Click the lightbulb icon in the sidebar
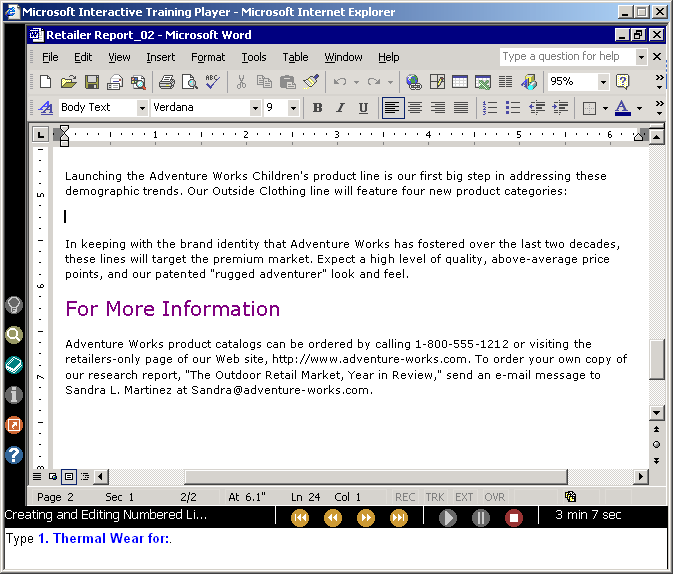Viewport: 673px width, 574px height. [14, 305]
